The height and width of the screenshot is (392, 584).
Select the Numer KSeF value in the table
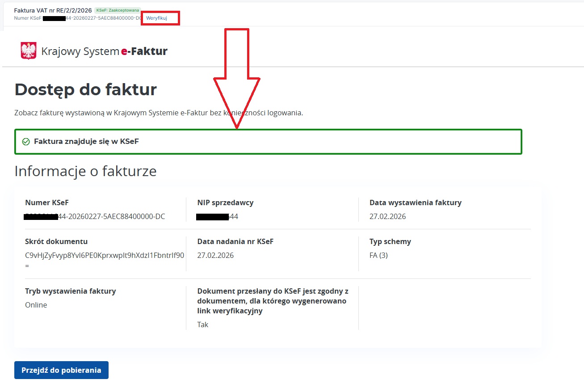[95, 217]
